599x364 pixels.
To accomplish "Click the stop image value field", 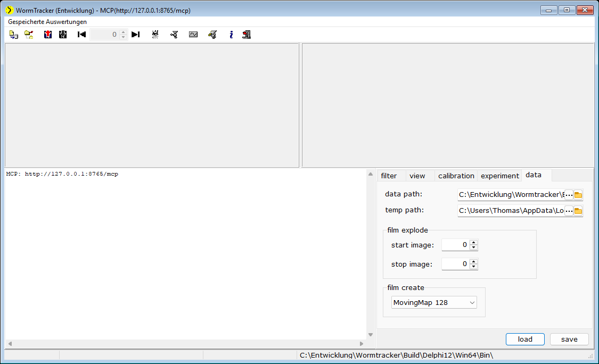I will pyautogui.click(x=455, y=264).
